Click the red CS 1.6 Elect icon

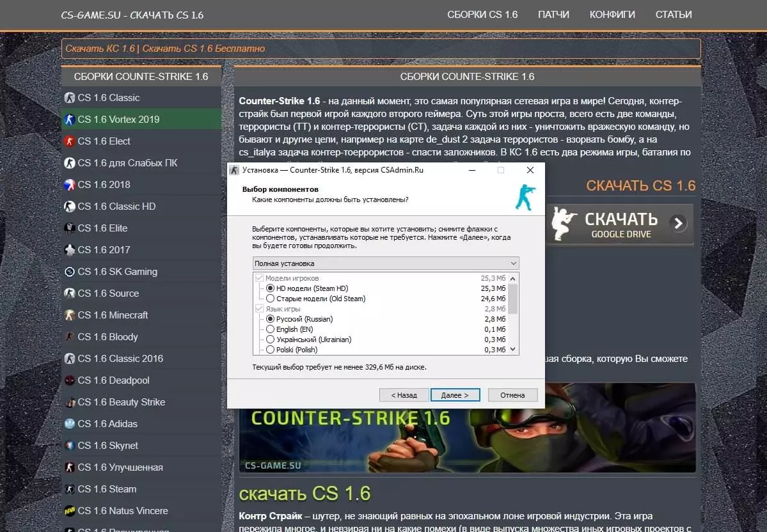pos(70,141)
